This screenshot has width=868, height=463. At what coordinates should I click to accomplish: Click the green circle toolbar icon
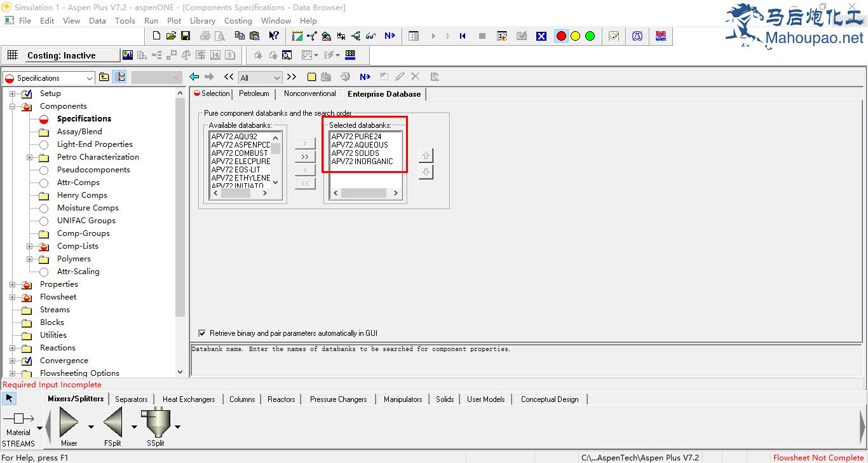pyautogui.click(x=590, y=36)
